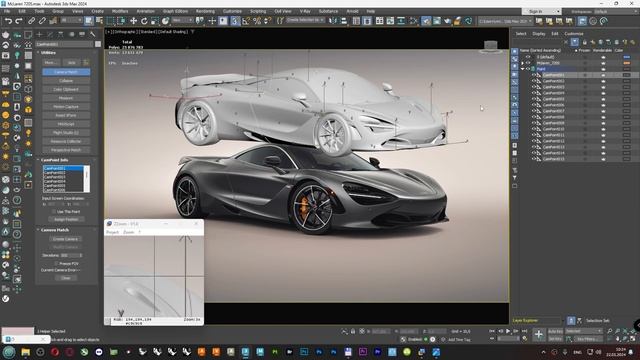
Task: Open Create Selection Set dropdown
Action: [x=305, y=20]
